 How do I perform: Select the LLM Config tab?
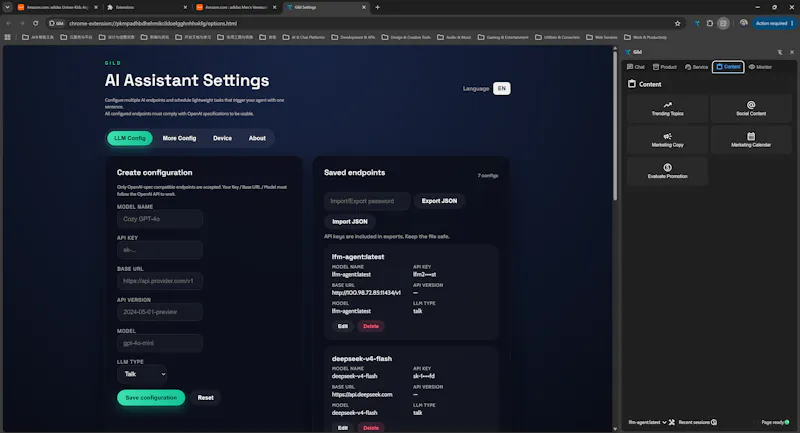tap(130, 138)
